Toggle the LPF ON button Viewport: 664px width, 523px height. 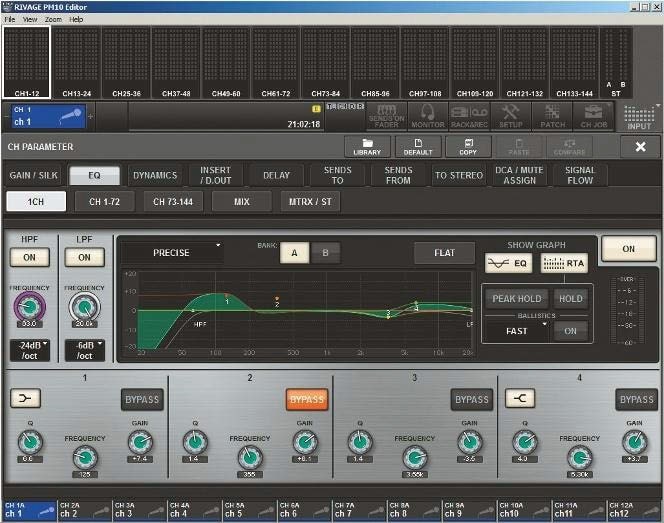coord(84,257)
